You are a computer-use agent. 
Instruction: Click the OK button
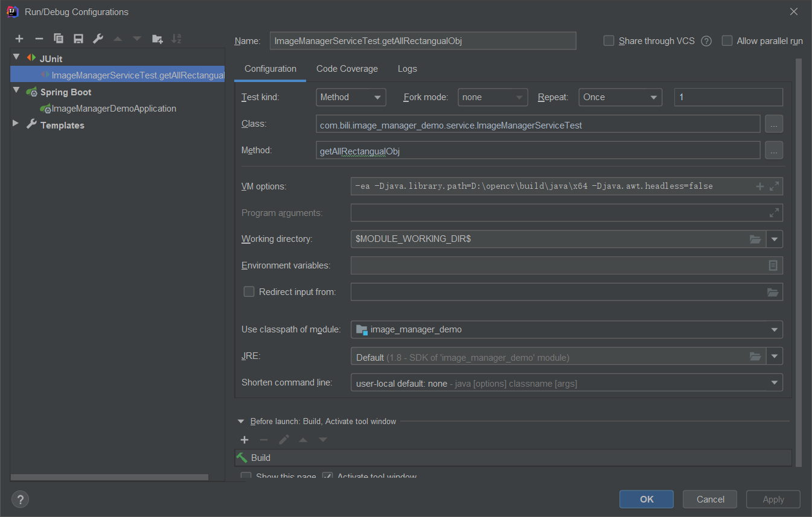click(647, 499)
